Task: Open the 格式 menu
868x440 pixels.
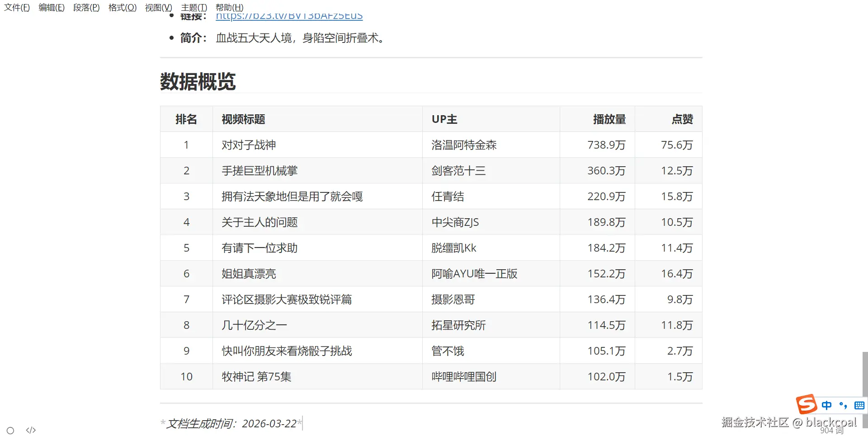Action: coord(122,7)
